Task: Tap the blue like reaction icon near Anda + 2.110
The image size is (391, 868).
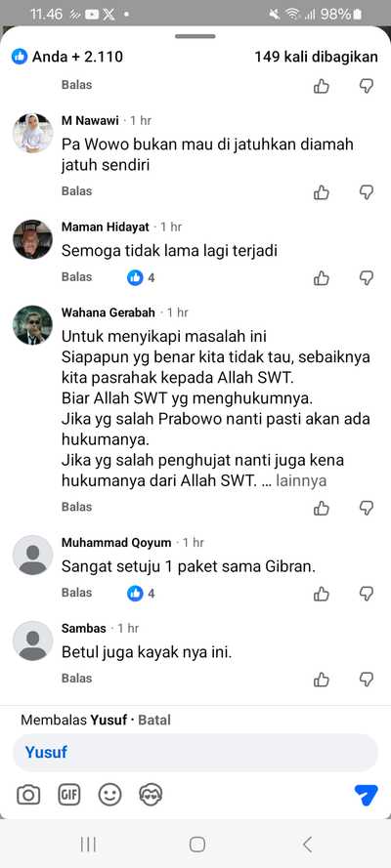Action: click(x=20, y=57)
